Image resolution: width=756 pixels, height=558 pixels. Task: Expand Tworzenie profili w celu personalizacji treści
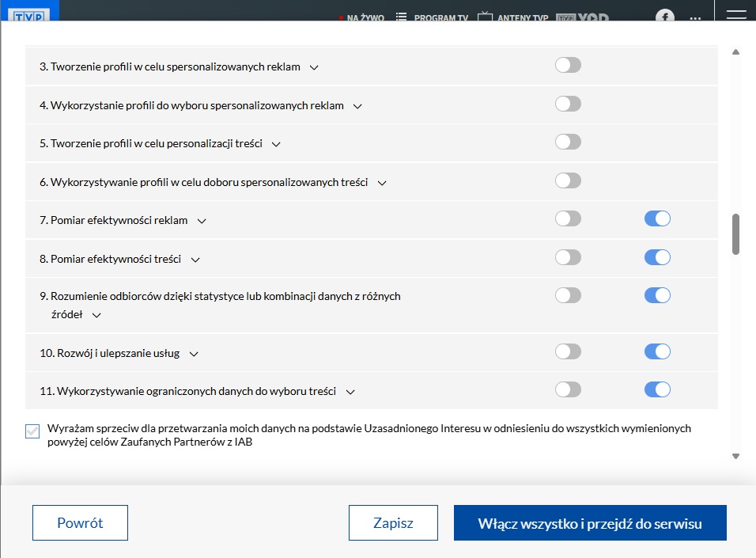[276, 144]
